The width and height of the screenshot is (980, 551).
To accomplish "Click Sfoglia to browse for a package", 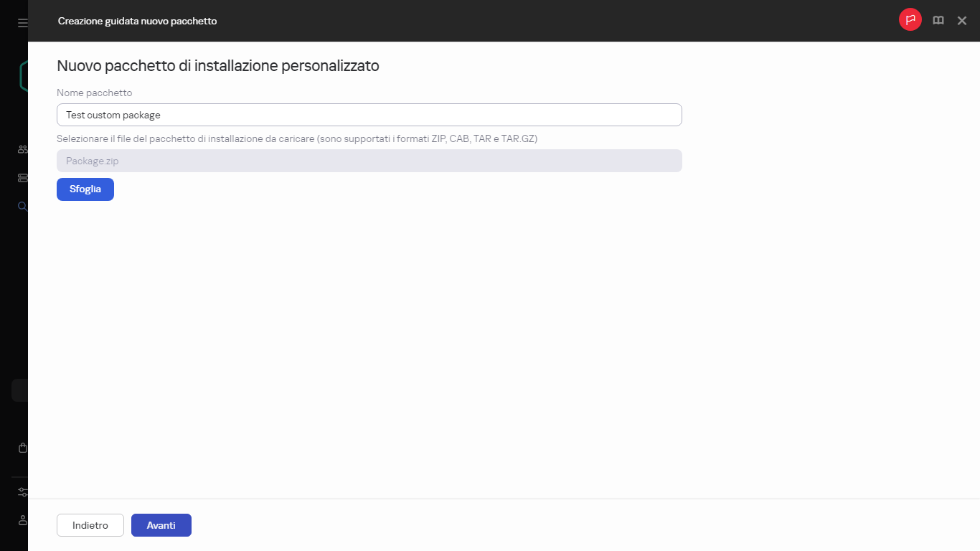I will [x=85, y=189].
